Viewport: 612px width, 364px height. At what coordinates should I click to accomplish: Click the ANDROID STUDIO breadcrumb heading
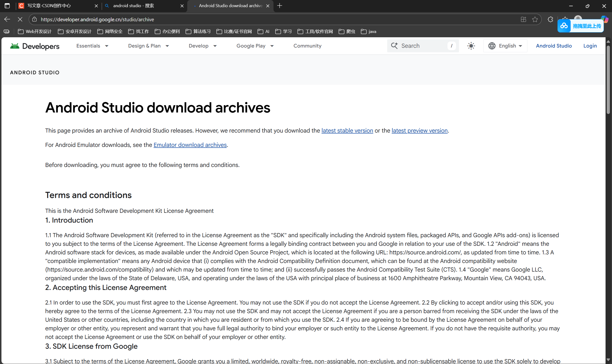click(35, 73)
